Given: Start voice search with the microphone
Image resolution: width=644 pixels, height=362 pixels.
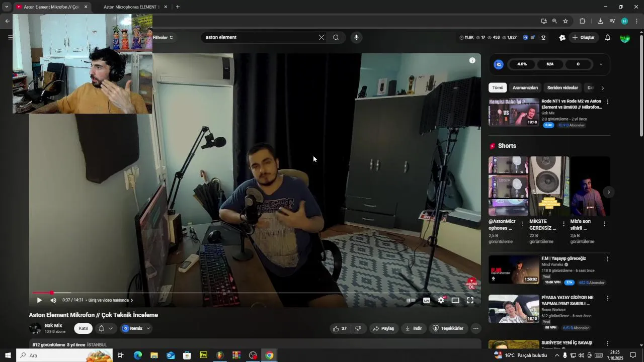Looking at the screenshot, I should pos(356,37).
